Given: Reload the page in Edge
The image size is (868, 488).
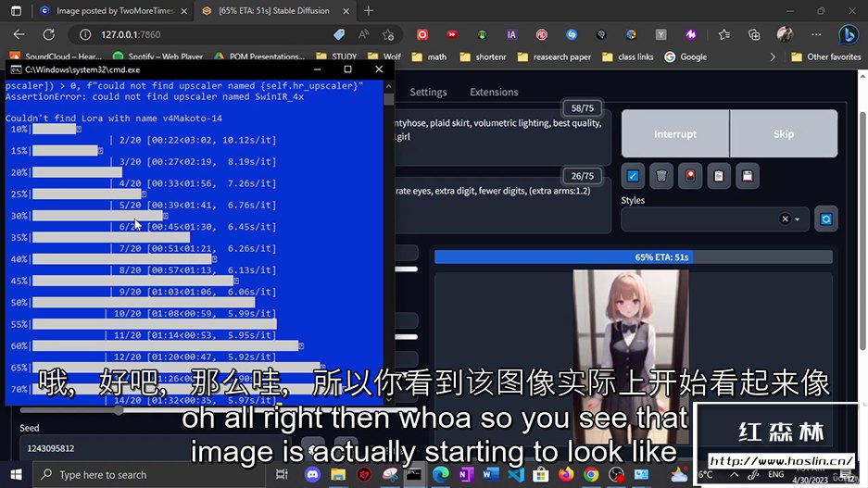Looking at the screenshot, I should click(49, 34).
